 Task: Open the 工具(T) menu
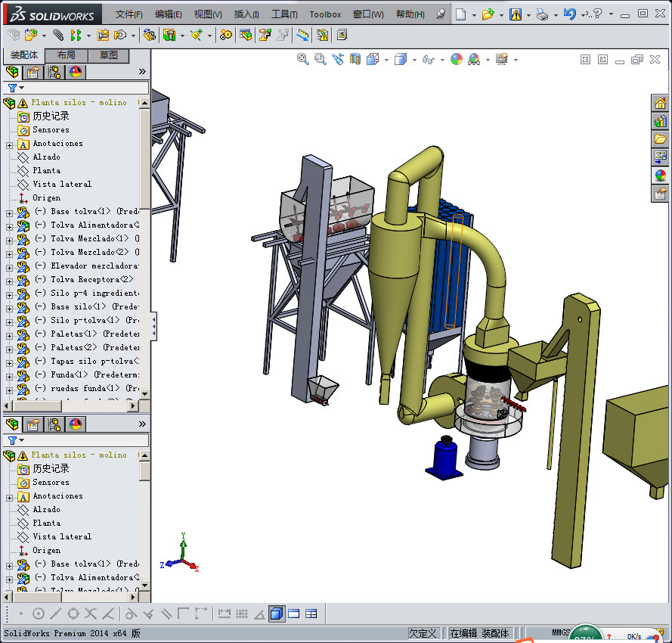284,14
